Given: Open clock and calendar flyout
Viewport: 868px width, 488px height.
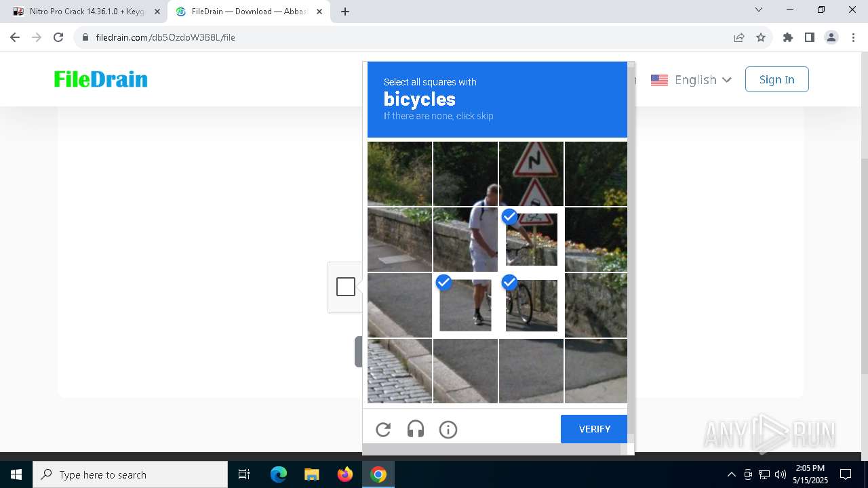Looking at the screenshot, I should (x=811, y=474).
